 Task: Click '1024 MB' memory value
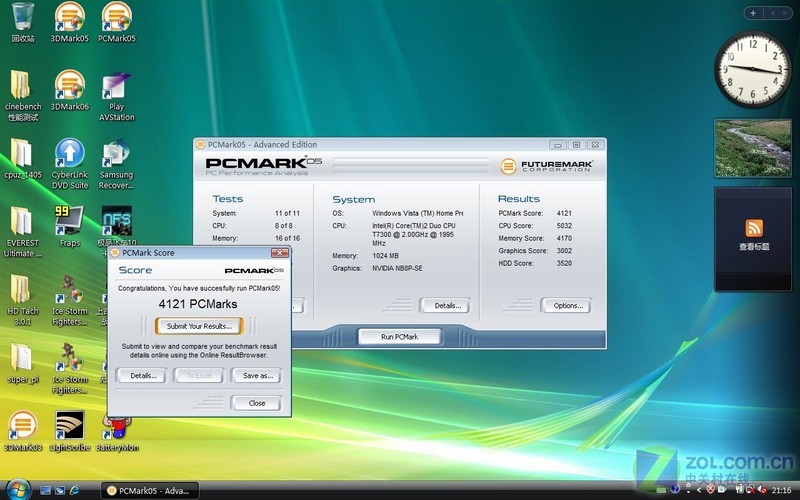click(385, 256)
